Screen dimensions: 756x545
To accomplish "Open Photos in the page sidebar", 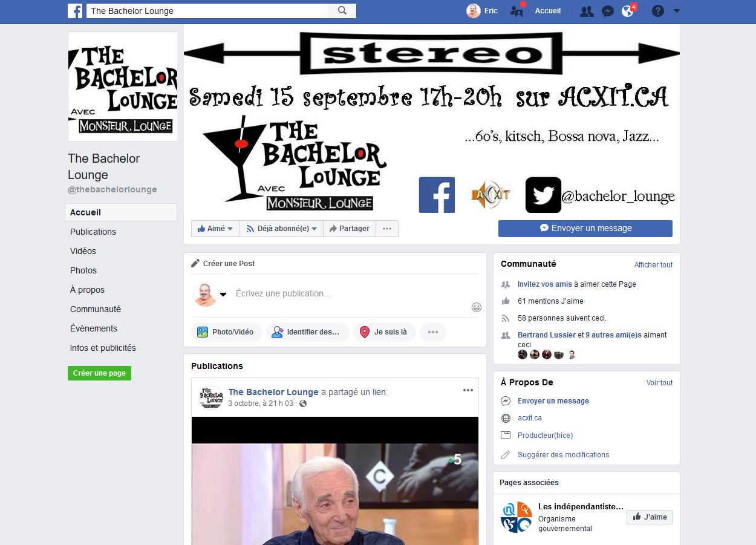I will pos(83,270).
